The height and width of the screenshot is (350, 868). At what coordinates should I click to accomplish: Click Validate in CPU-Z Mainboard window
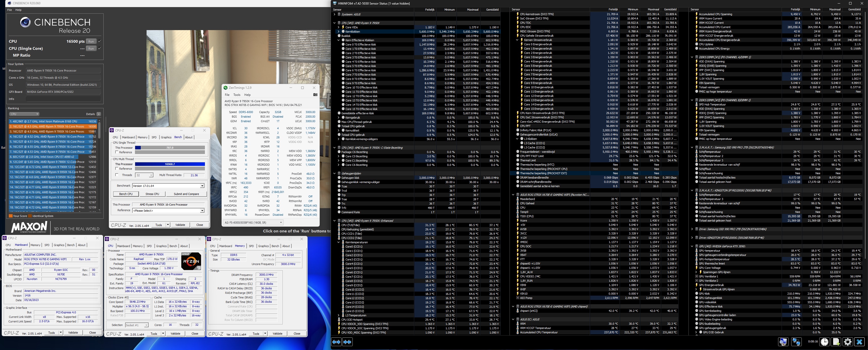[x=73, y=333]
